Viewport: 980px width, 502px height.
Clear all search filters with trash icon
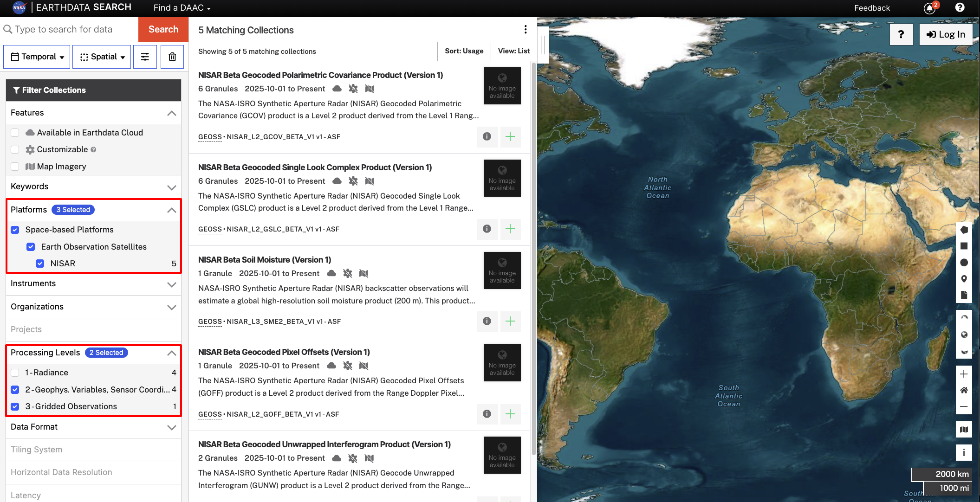(x=172, y=57)
